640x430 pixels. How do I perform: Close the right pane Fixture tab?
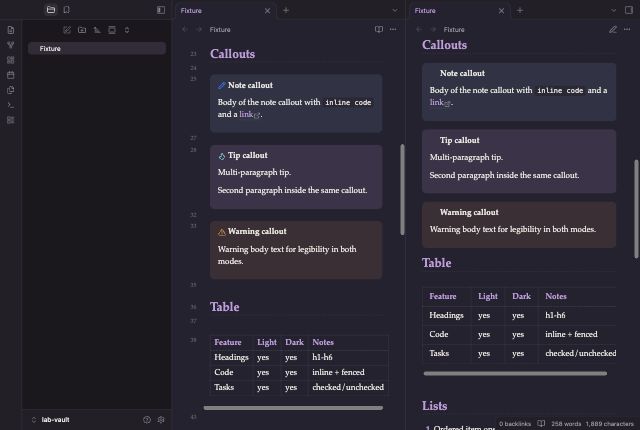[501, 11]
